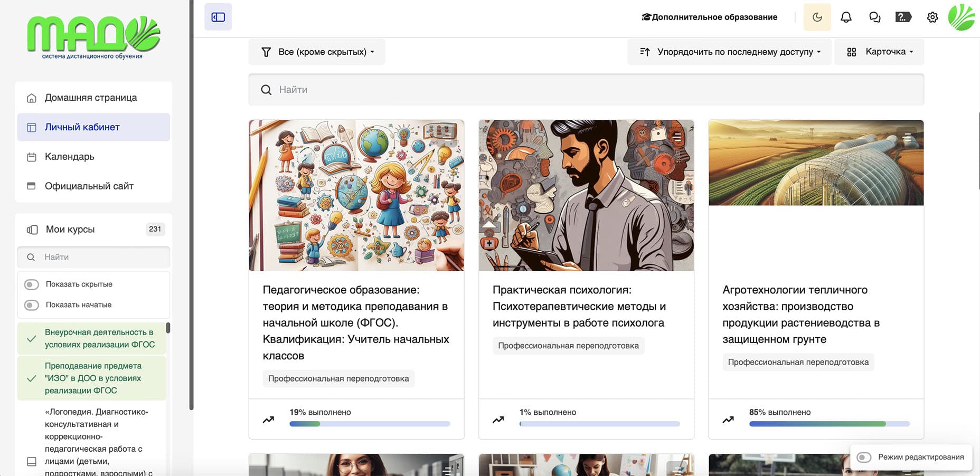Click the children illustration thumbnail of the Педагогическое образование card
Image resolution: width=980 pixels, height=476 pixels.
(356, 195)
